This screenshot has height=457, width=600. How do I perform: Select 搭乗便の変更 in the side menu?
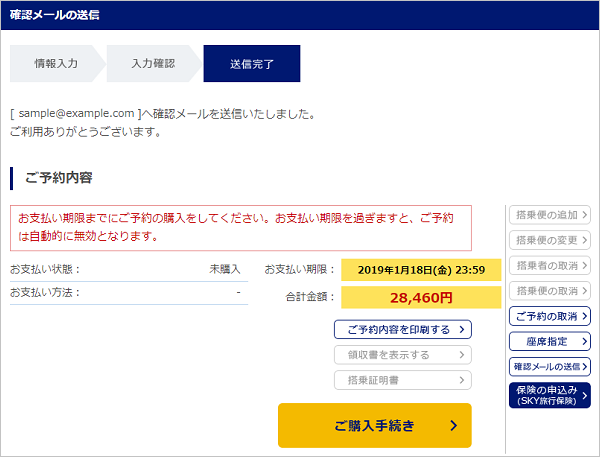point(549,240)
